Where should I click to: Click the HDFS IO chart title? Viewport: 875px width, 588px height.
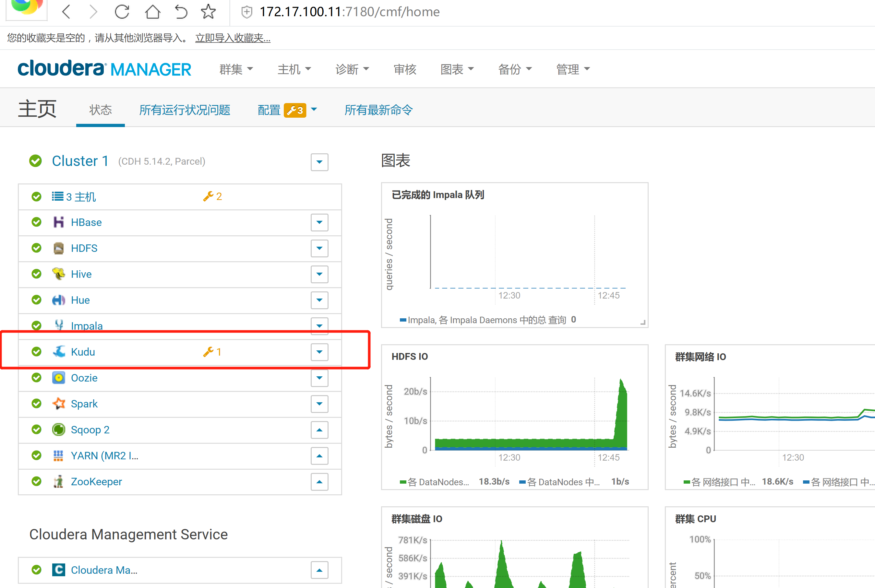pyautogui.click(x=410, y=356)
